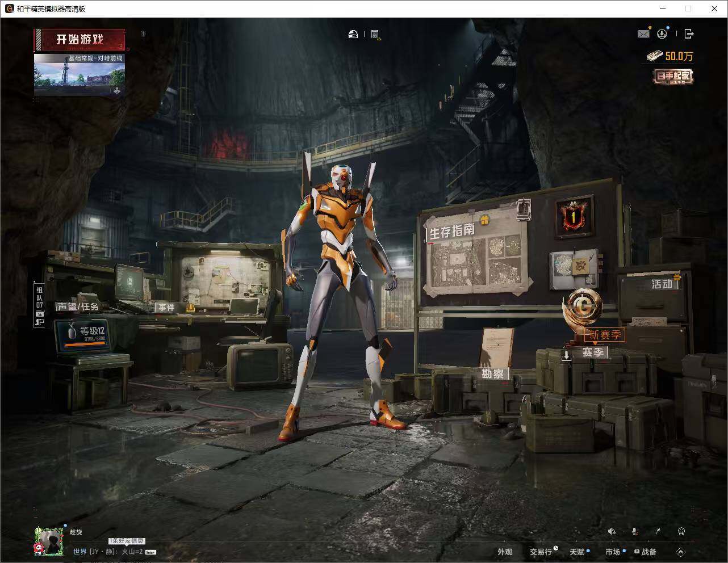Click the 新赛季 new season label
The image size is (728, 563).
[x=605, y=335]
